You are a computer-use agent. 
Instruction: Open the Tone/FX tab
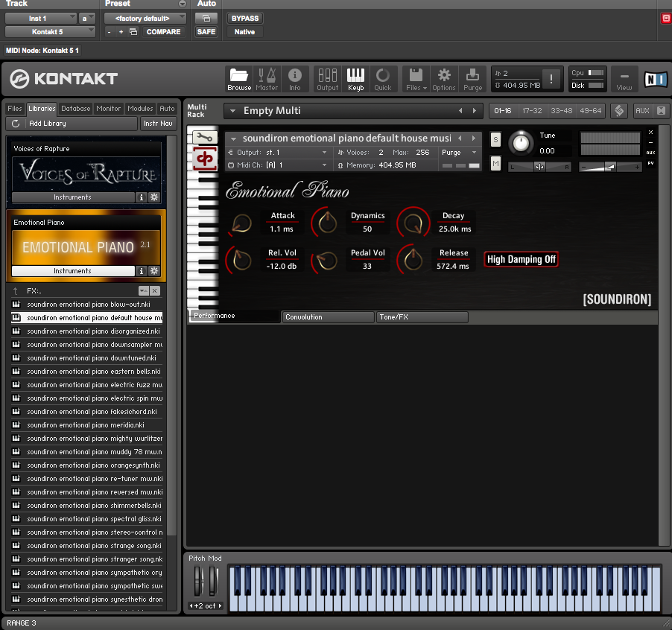tap(422, 317)
